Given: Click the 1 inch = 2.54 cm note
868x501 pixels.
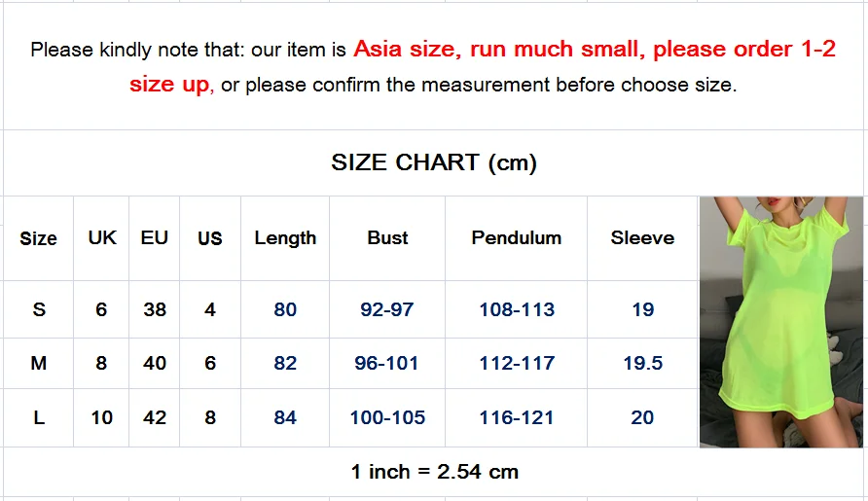Looking at the screenshot, I should (435, 472).
